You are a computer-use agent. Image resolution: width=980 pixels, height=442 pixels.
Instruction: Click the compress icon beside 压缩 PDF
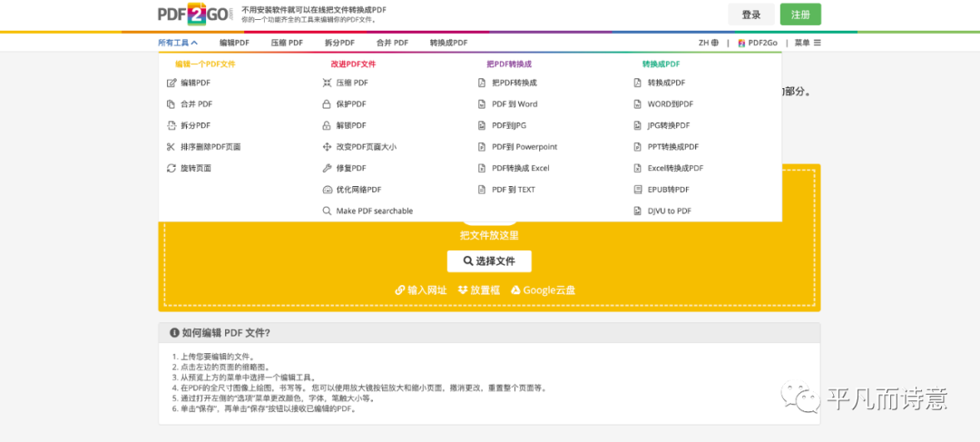pyautogui.click(x=327, y=83)
